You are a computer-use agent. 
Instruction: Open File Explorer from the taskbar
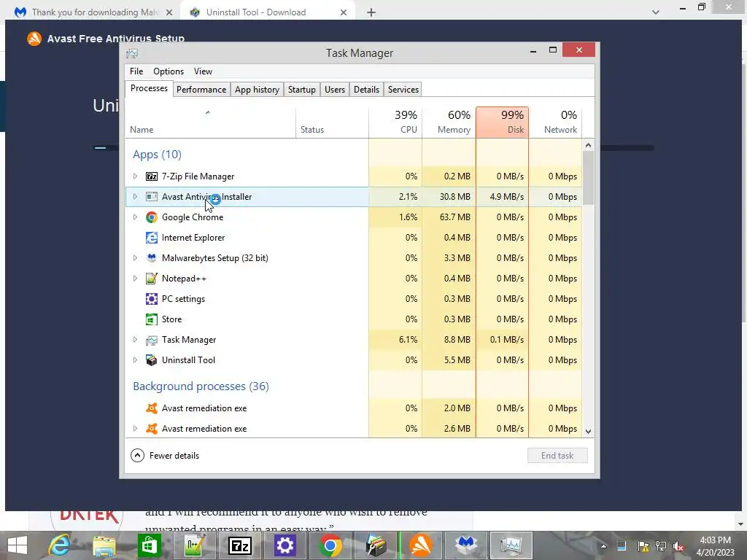(x=104, y=545)
